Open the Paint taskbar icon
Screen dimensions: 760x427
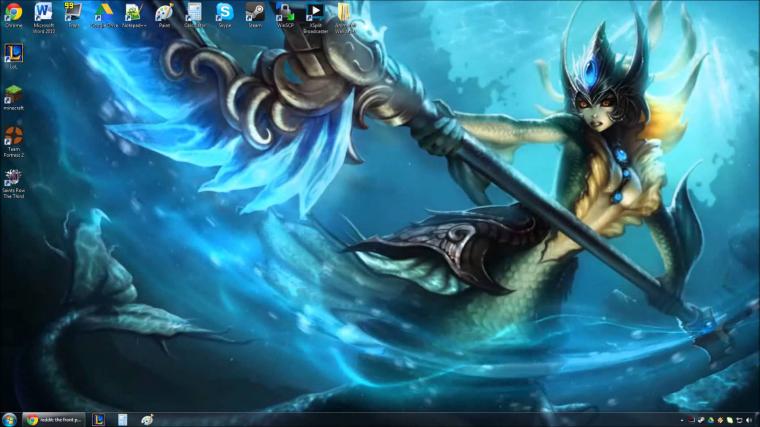pyautogui.click(x=147, y=420)
